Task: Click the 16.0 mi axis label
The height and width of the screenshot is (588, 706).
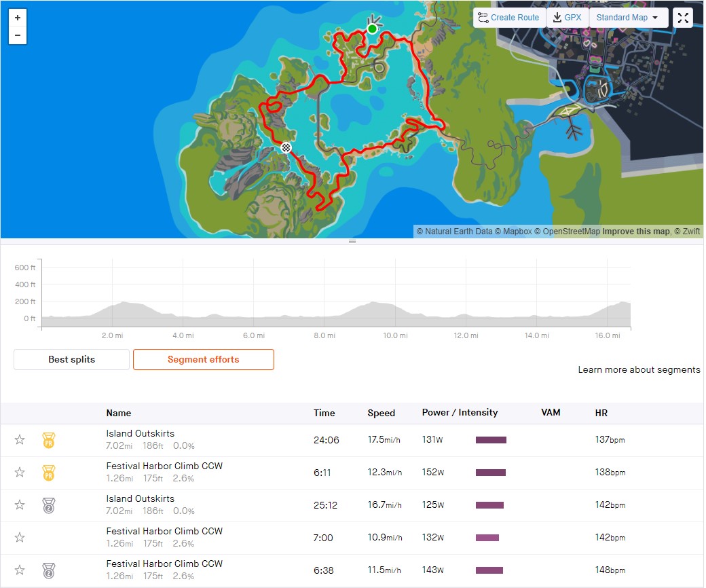Action: coord(608,336)
